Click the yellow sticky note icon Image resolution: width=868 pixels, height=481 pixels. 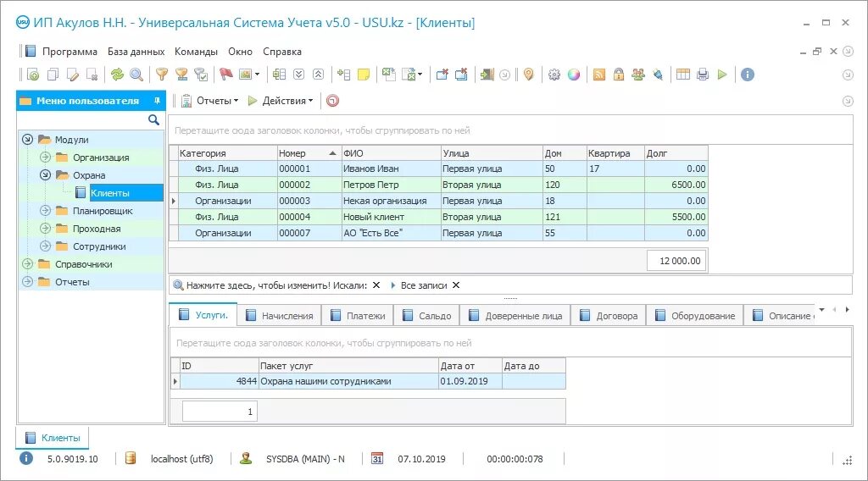tap(364, 75)
